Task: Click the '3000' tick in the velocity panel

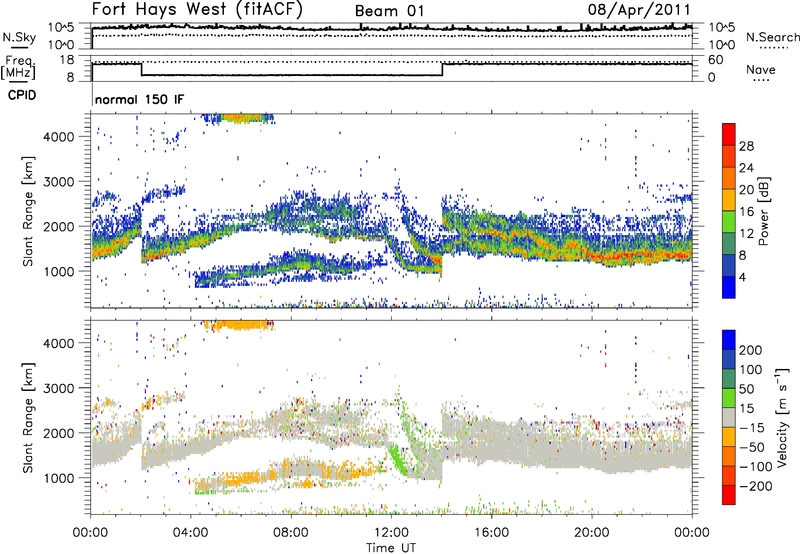Action: pos(59,388)
